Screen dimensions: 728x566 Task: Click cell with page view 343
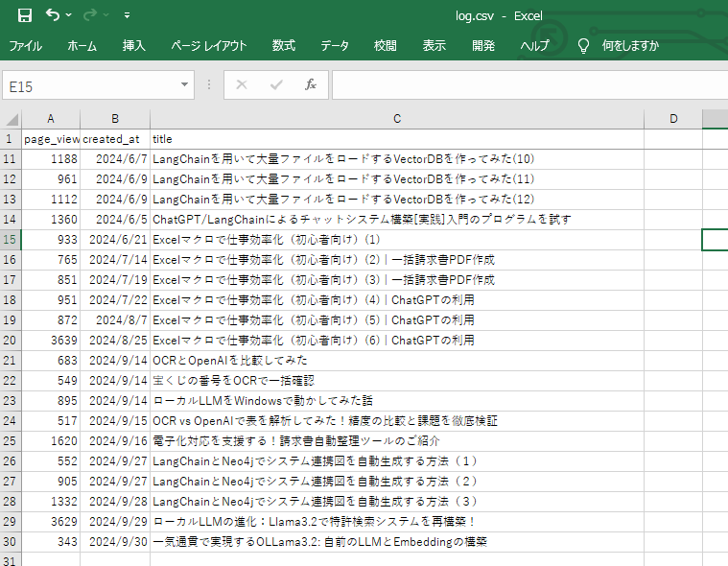point(51,542)
